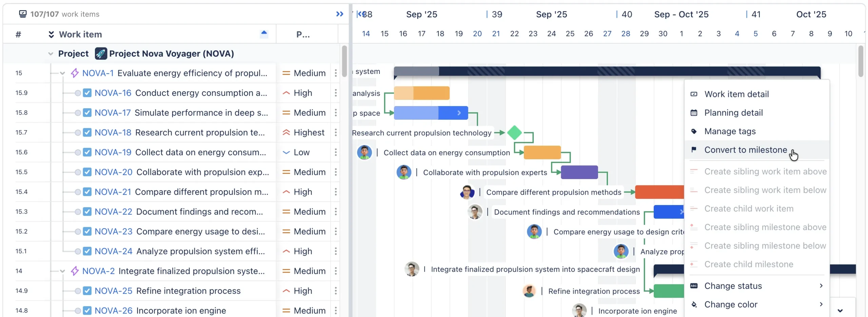868x317 pixels.
Task: Open the NOVA-21 work item link
Action: (x=113, y=192)
